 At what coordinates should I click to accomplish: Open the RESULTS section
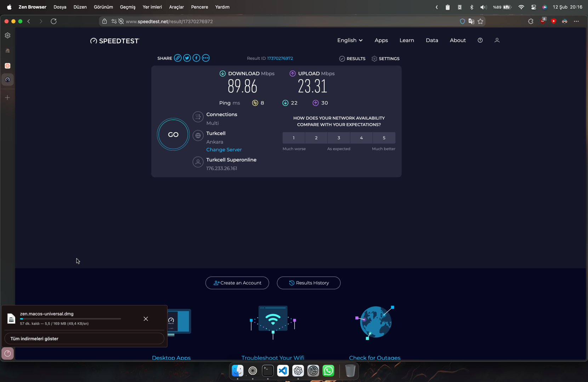tap(352, 59)
